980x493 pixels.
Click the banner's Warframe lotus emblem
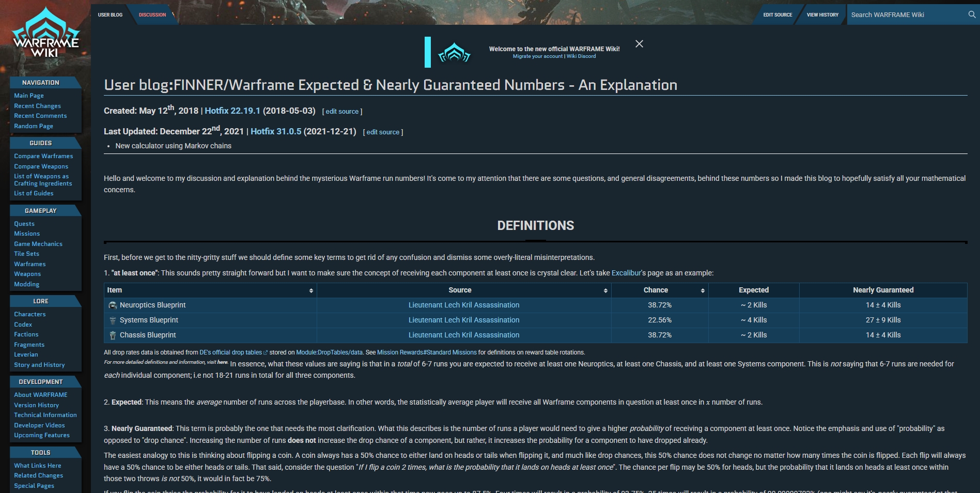pyautogui.click(x=454, y=52)
